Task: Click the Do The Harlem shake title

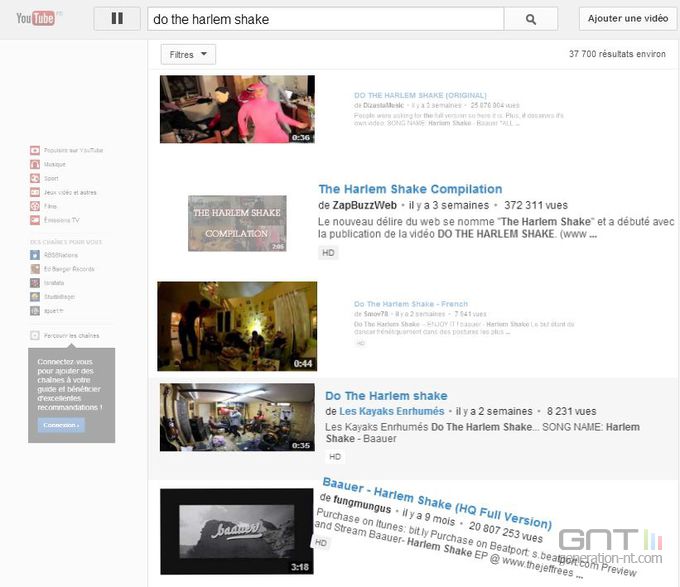Action: (x=386, y=396)
